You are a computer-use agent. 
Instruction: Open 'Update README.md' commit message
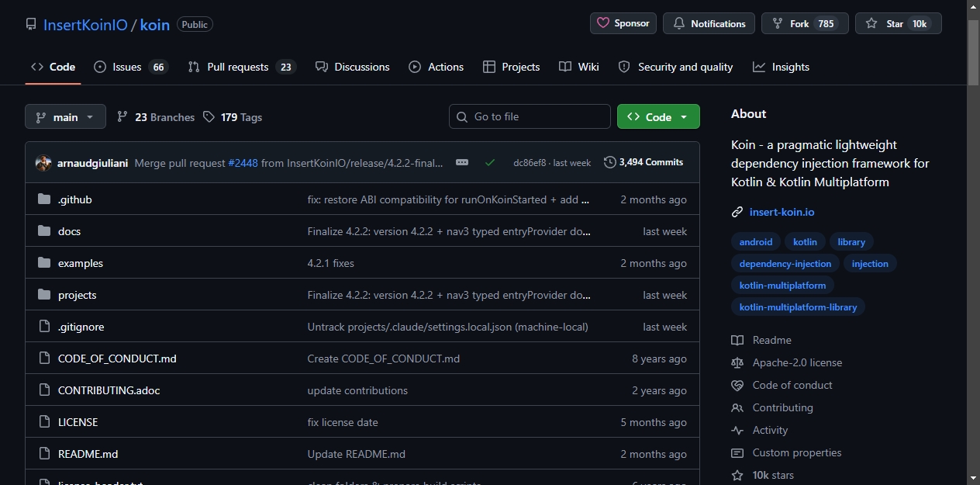coord(357,454)
